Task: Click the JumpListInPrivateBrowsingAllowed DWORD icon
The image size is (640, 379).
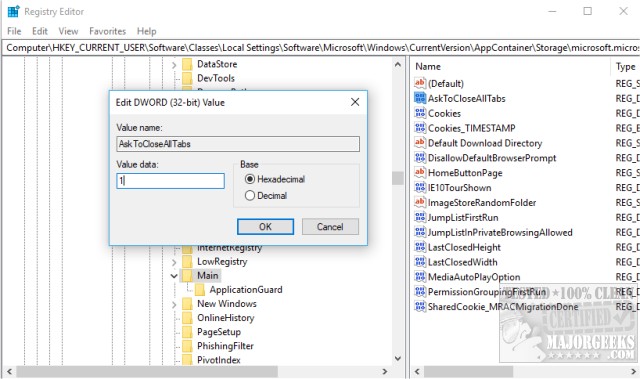Action: [x=420, y=232]
